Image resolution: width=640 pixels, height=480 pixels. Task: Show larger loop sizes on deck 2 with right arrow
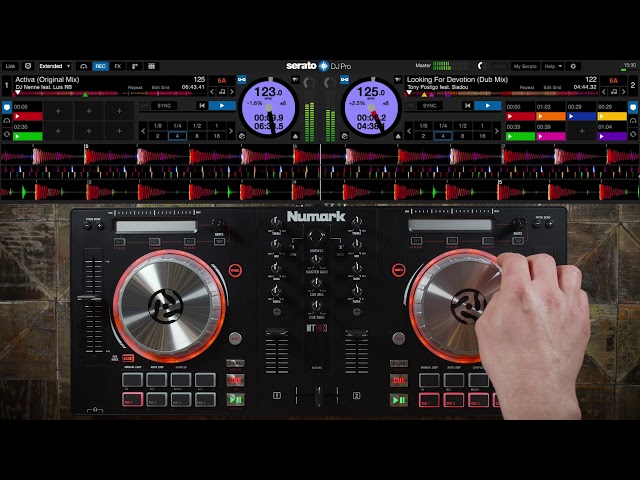[497, 131]
